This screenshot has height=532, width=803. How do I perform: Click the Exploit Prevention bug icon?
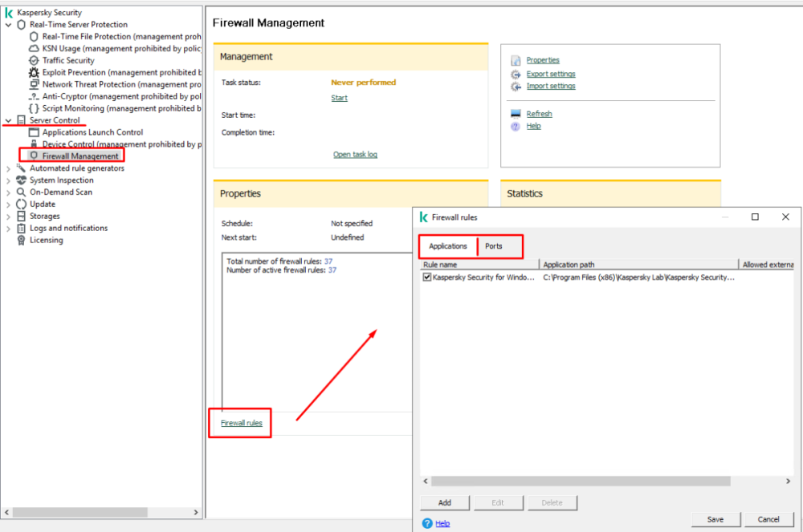[34, 72]
